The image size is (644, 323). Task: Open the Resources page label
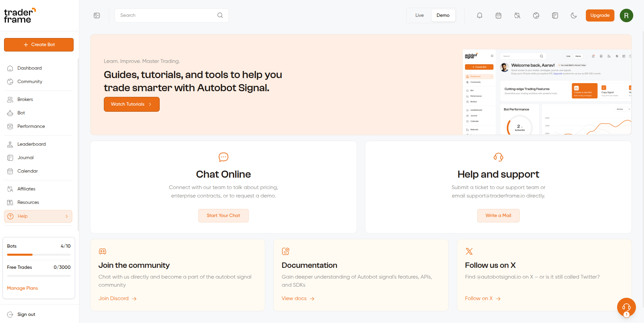[x=28, y=203]
